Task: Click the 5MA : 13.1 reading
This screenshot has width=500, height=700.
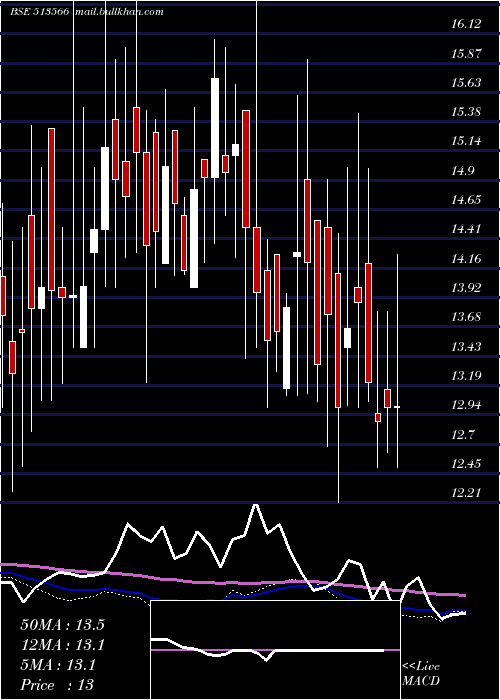Action: tap(58, 665)
